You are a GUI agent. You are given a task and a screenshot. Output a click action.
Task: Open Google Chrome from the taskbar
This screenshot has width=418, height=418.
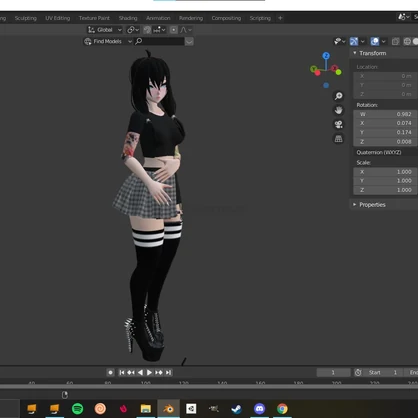(x=282, y=408)
